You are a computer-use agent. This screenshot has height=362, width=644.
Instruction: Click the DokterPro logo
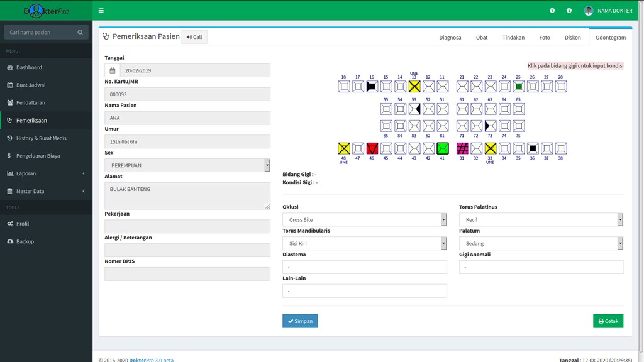pyautogui.click(x=46, y=11)
